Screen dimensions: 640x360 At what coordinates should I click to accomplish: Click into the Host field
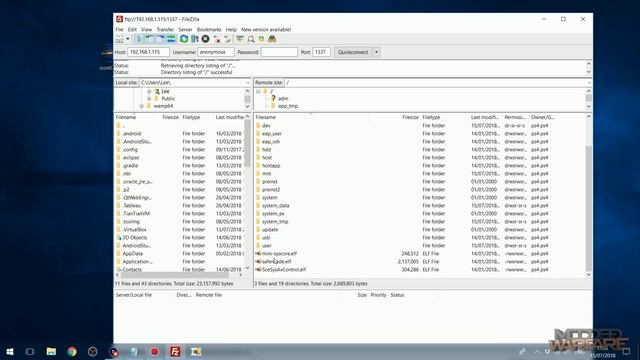point(148,52)
